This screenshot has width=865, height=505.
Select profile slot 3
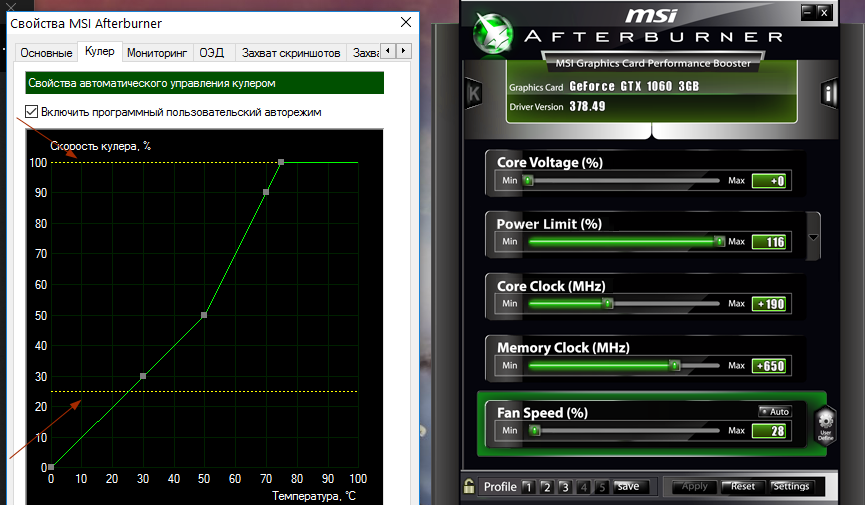tap(564, 487)
